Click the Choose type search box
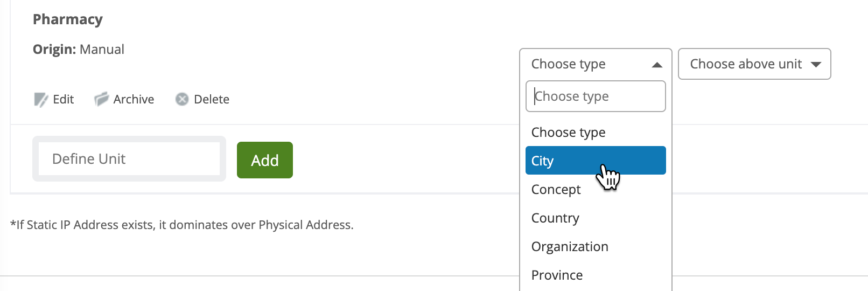This screenshot has height=291, width=868. (x=596, y=96)
